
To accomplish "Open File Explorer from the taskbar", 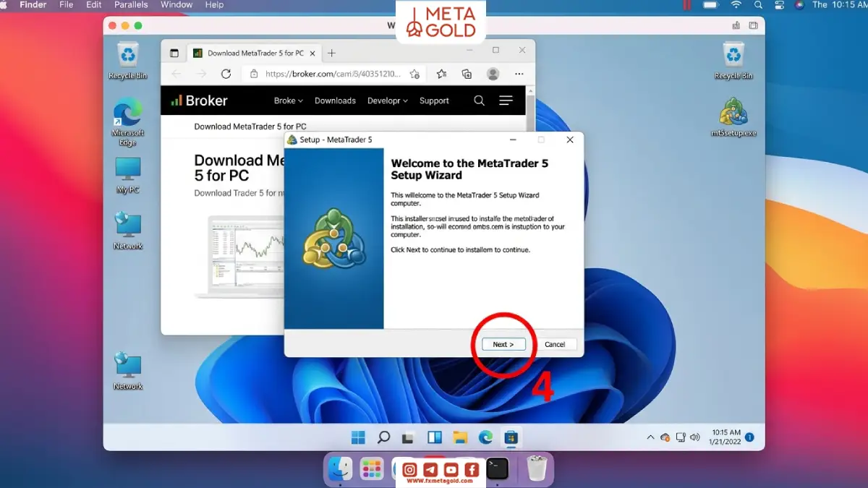I will (460, 437).
